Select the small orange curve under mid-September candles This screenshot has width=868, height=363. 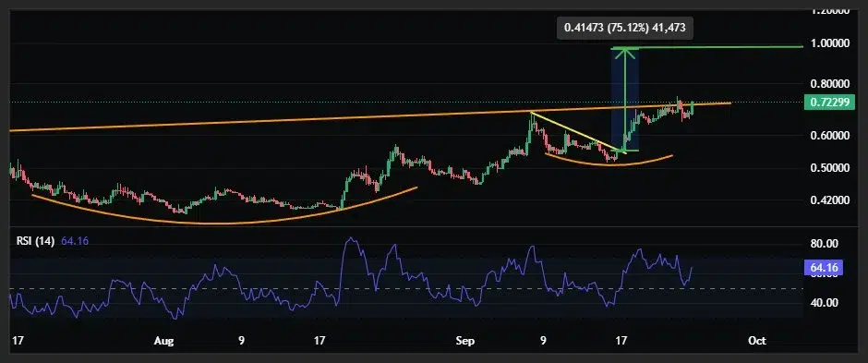(609, 164)
